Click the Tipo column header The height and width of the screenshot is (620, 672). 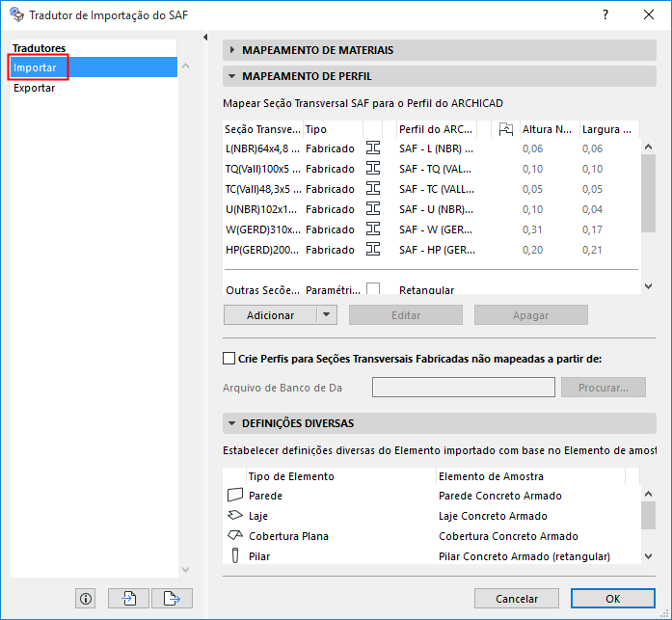(333, 129)
